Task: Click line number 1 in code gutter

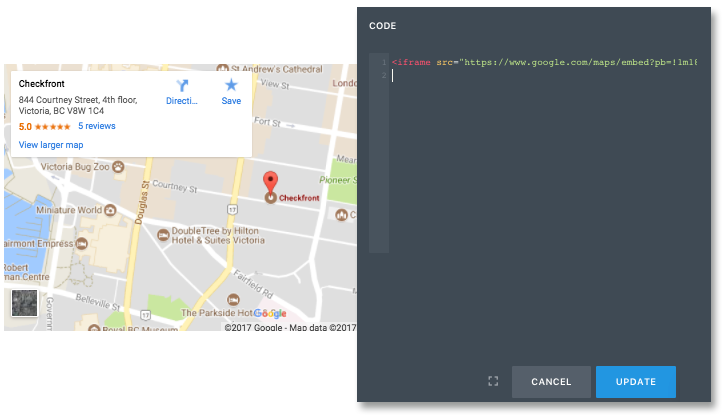Action: tap(384, 62)
